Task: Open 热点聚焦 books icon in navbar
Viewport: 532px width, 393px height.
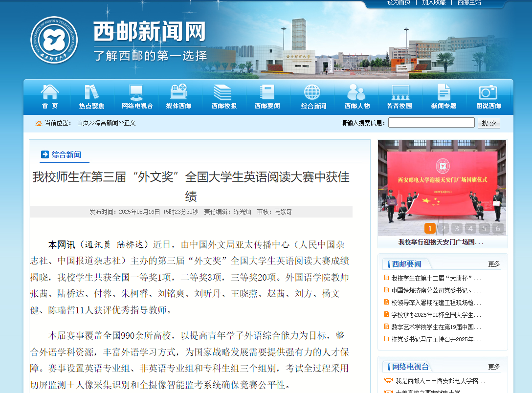Action: pos(91,92)
